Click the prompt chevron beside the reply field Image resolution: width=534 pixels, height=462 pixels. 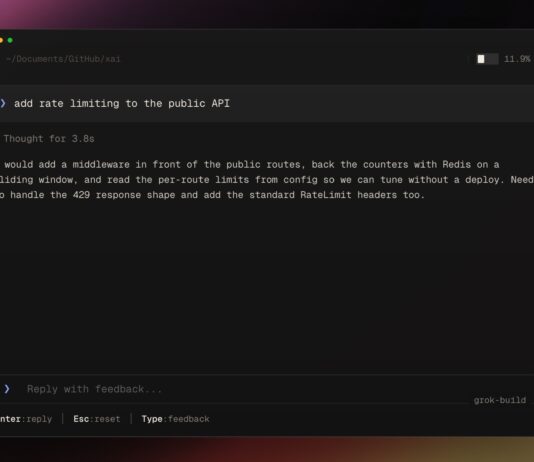pos(7,389)
